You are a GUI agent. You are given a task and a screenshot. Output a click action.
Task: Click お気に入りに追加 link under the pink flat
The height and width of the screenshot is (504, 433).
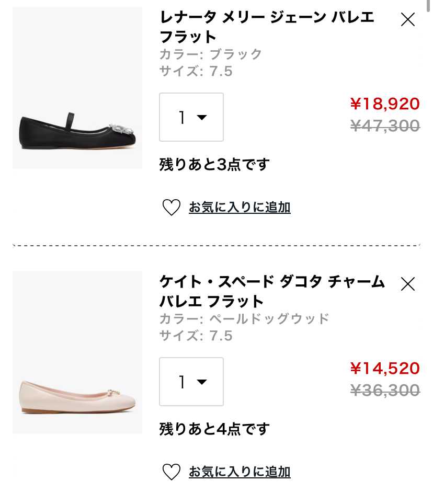pyautogui.click(x=240, y=472)
